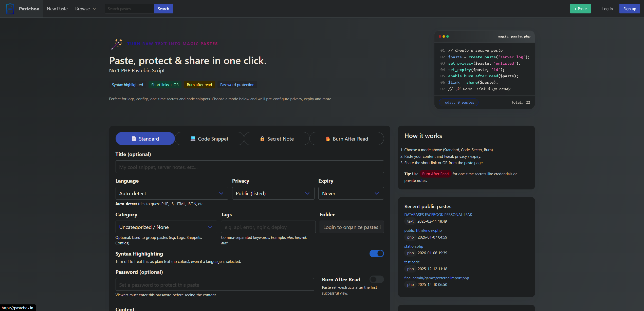Open New Paste from navbar

(57, 9)
